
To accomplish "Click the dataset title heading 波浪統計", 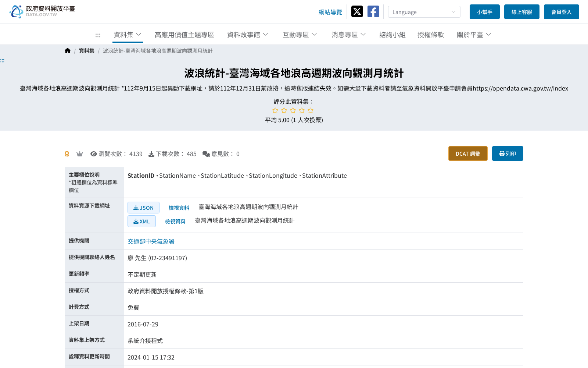I will point(294,73).
